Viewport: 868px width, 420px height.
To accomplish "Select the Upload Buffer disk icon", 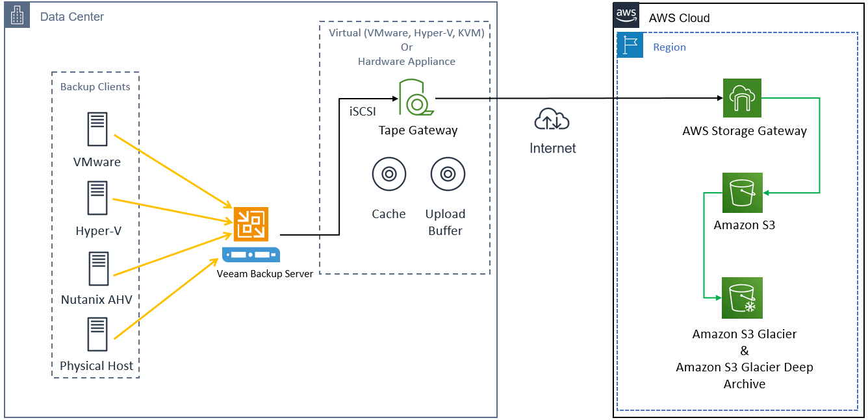I will tap(447, 173).
